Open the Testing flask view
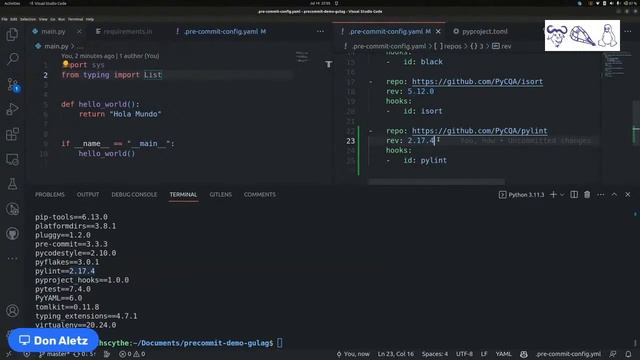The width and height of the screenshot is (640, 360). (x=12, y=184)
